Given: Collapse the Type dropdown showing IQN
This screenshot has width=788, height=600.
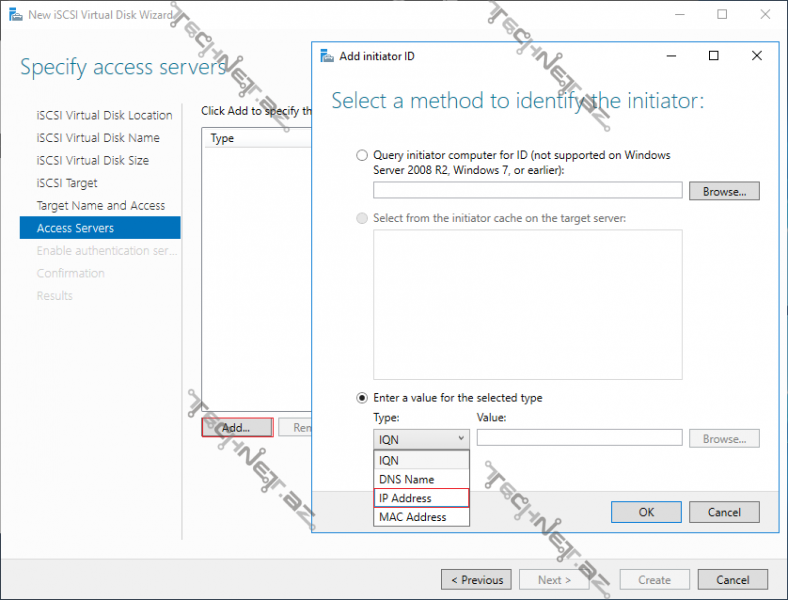Looking at the screenshot, I should (x=420, y=438).
